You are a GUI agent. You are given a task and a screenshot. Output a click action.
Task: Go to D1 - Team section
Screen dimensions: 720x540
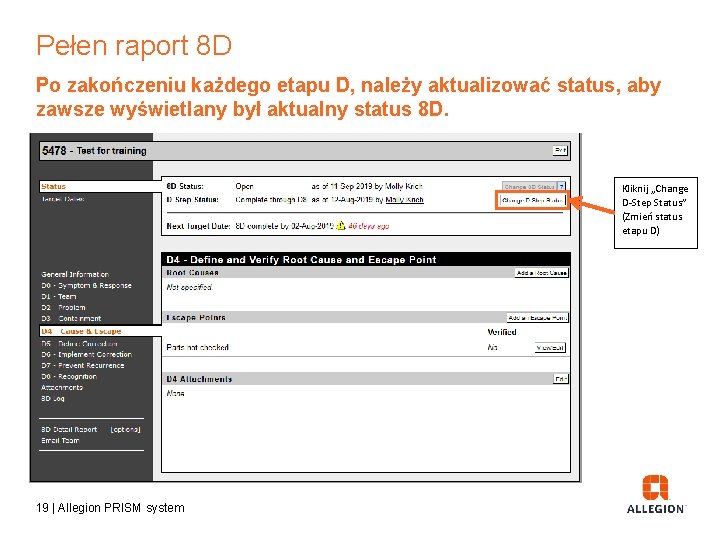(59, 296)
